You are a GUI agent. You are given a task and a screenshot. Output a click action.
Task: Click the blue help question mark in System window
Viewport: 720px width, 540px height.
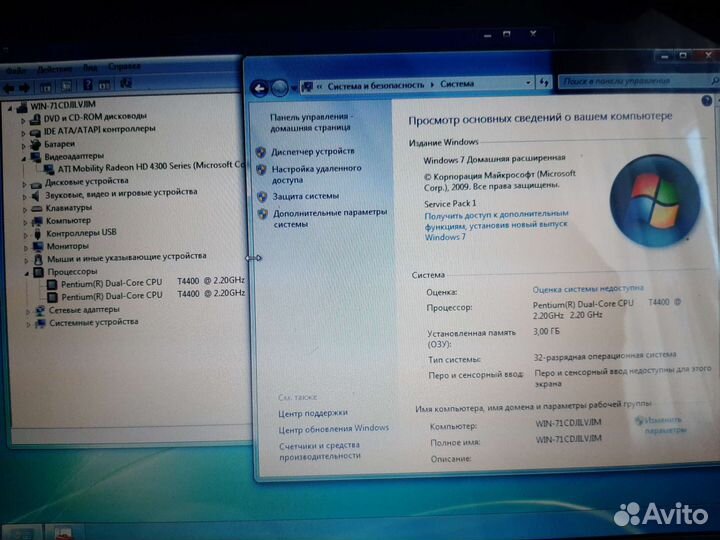click(x=707, y=101)
